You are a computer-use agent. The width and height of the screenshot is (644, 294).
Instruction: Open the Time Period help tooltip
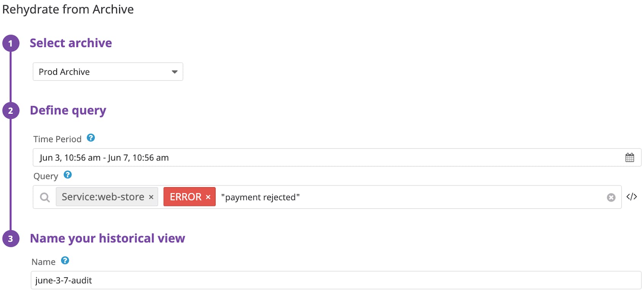click(91, 138)
